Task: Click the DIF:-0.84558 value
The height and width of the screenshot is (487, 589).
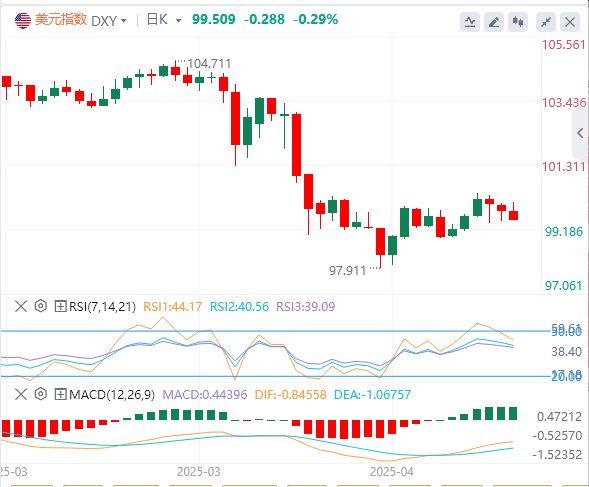Action: pyautogui.click(x=290, y=395)
